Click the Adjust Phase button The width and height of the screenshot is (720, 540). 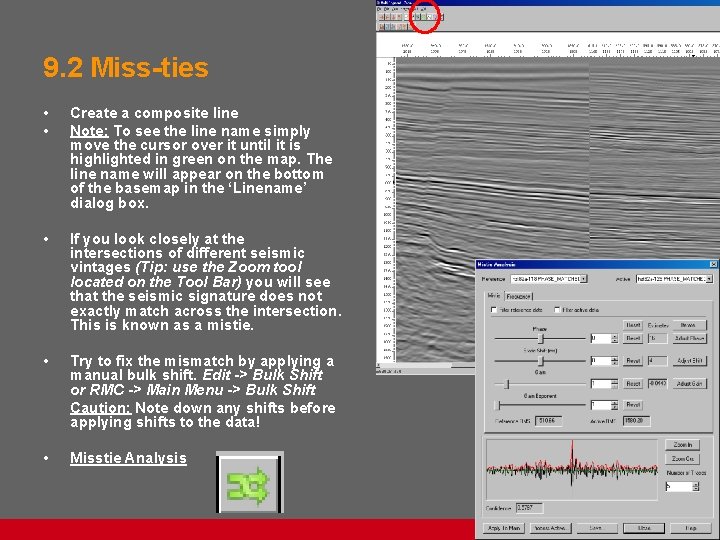(689, 338)
